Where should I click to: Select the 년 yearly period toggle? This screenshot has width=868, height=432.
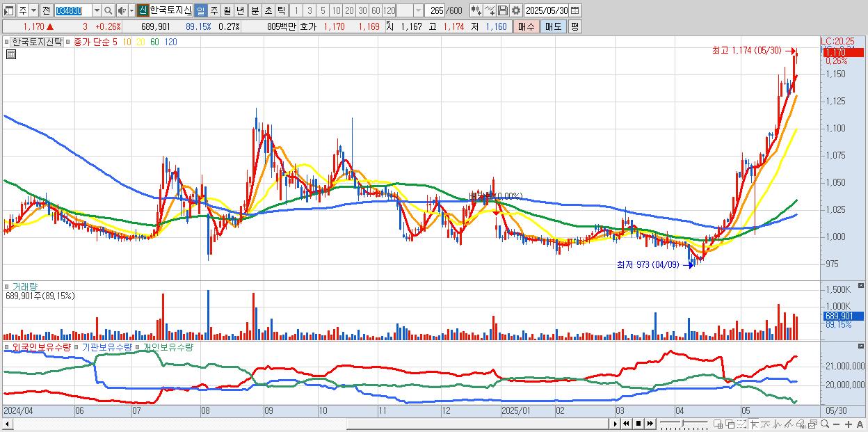point(241,10)
